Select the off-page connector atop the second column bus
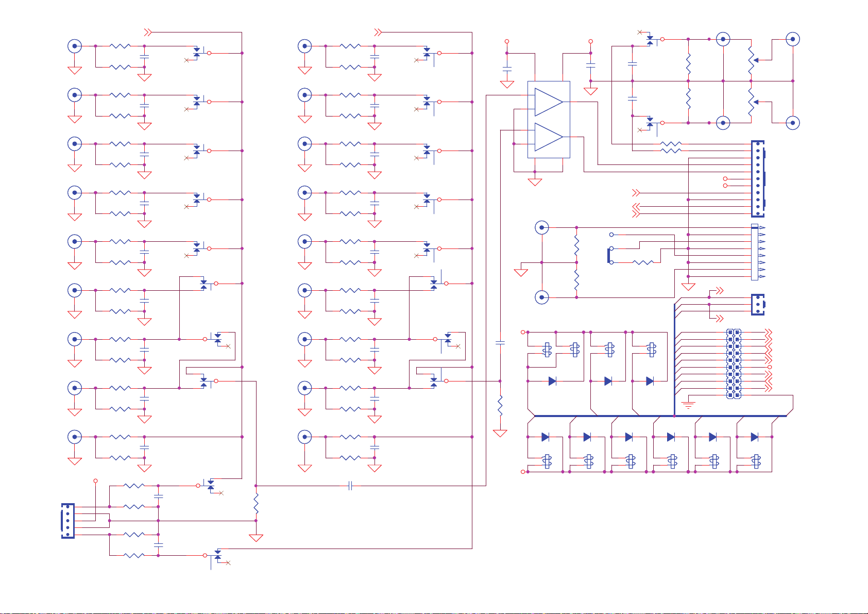Image resolution: width=868 pixels, height=614 pixels. [x=378, y=32]
